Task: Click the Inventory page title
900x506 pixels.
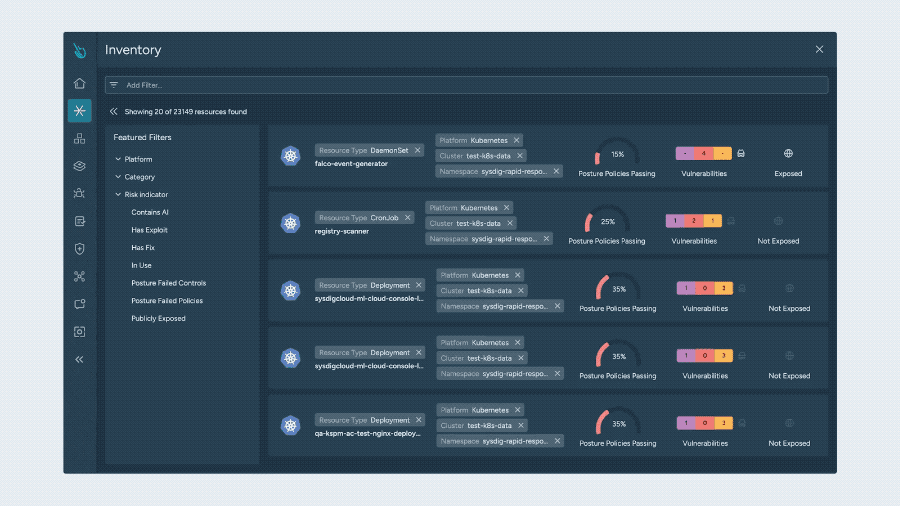Action: [133, 50]
